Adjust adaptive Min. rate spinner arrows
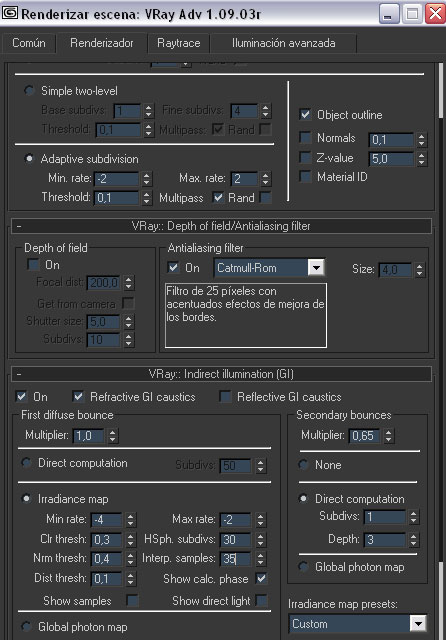The height and width of the screenshot is (640, 446). tap(147, 179)
